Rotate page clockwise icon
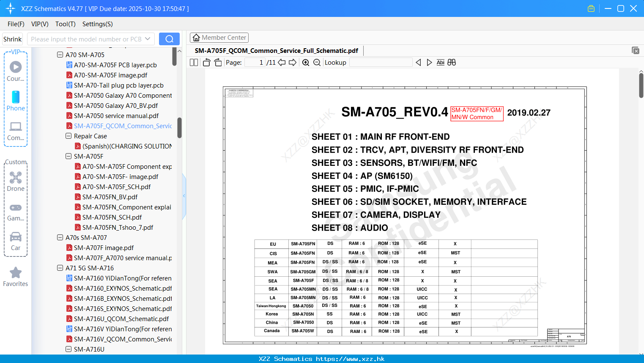Image resolution: width=644 pixels, height=363 pixels. 218,63
